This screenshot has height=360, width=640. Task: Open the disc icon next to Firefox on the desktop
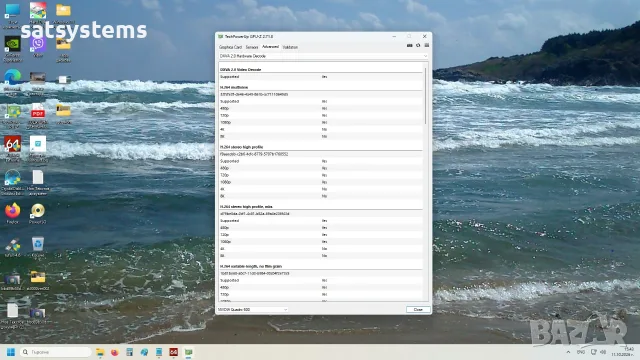[38, 213]
